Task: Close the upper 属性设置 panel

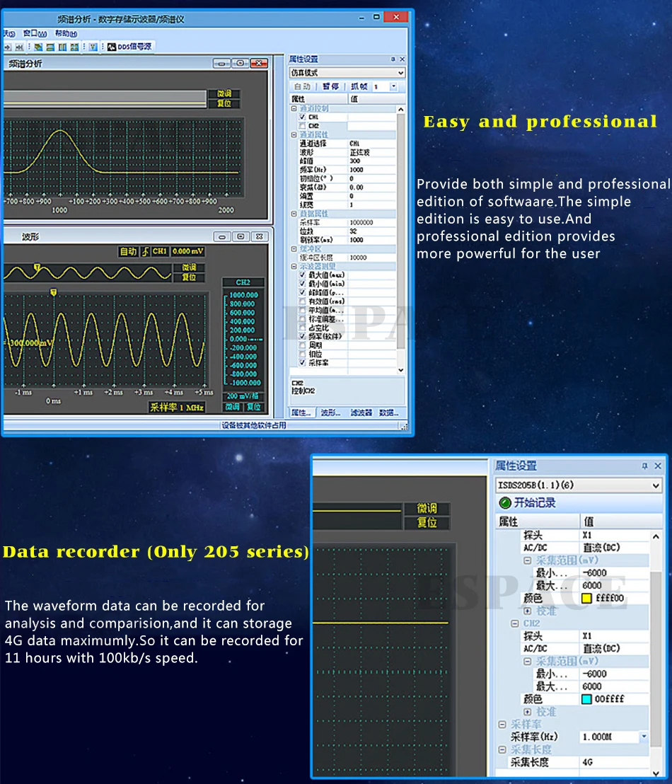Action: tap(402, 59)
